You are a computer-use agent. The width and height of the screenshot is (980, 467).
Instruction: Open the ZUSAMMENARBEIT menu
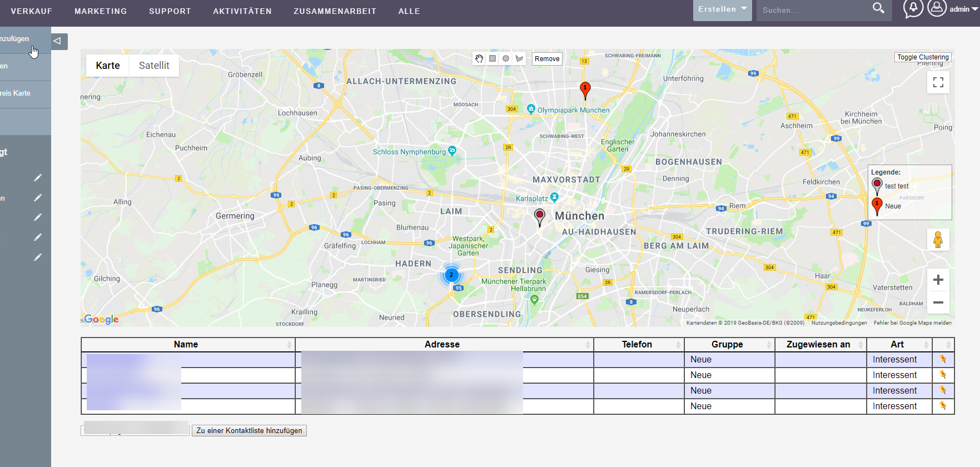335,11
